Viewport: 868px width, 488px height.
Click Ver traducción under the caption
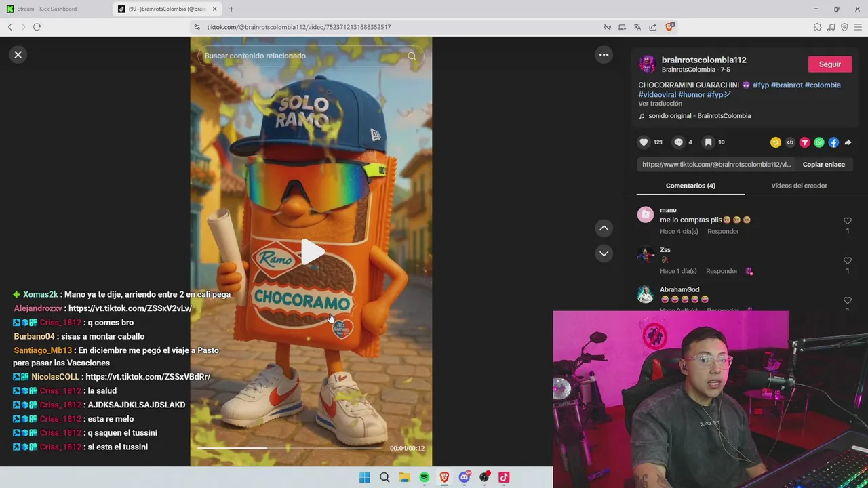[x=660, y=104]
